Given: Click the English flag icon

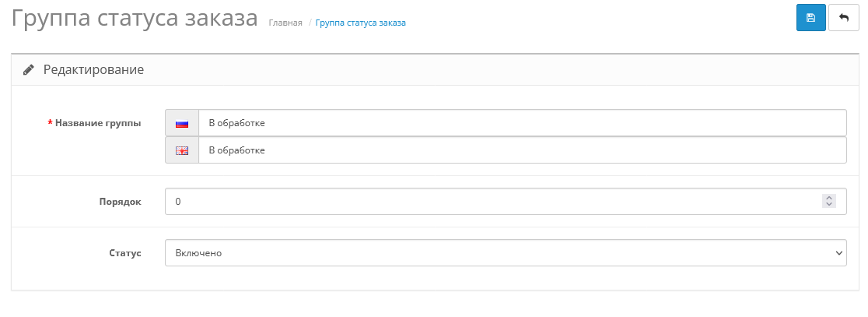Looking at the screenshot, I should 182,150.
